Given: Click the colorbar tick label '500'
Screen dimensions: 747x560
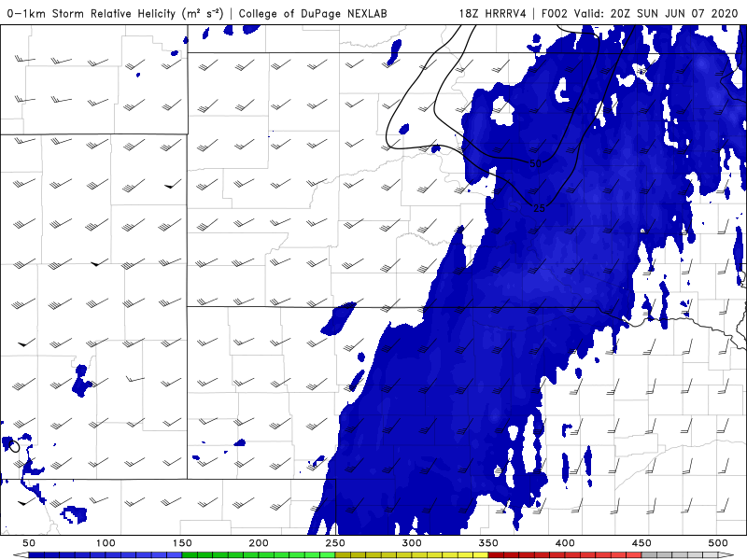Looking at the screenshot, I should pos(718,543).
